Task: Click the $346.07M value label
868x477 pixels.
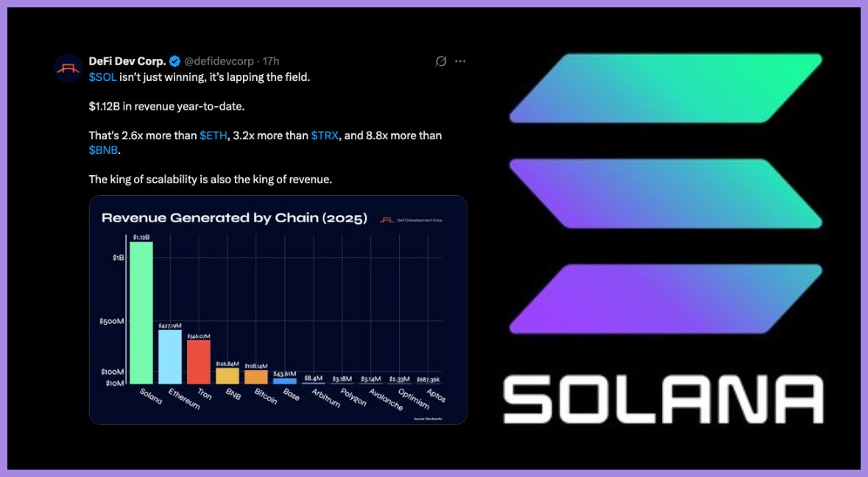Action: 199,336
